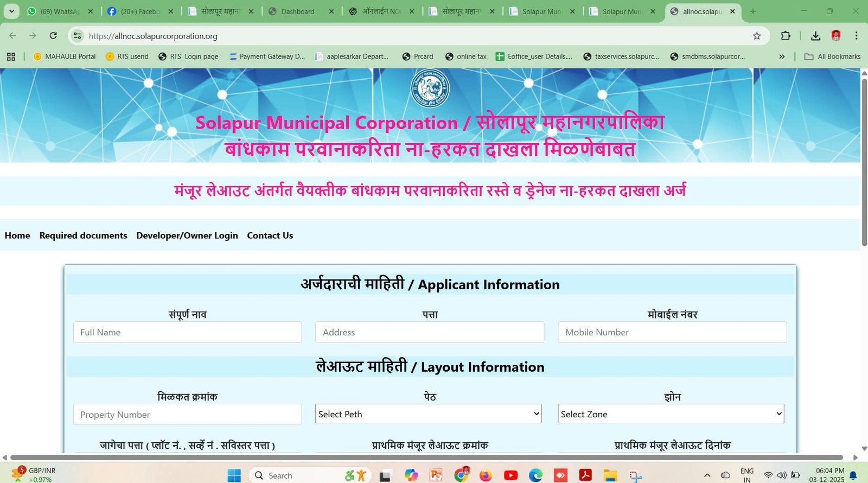The width and height of the screenshot is (868, 483).
Task: Open the Contact Us link
Action: (270, 236)
